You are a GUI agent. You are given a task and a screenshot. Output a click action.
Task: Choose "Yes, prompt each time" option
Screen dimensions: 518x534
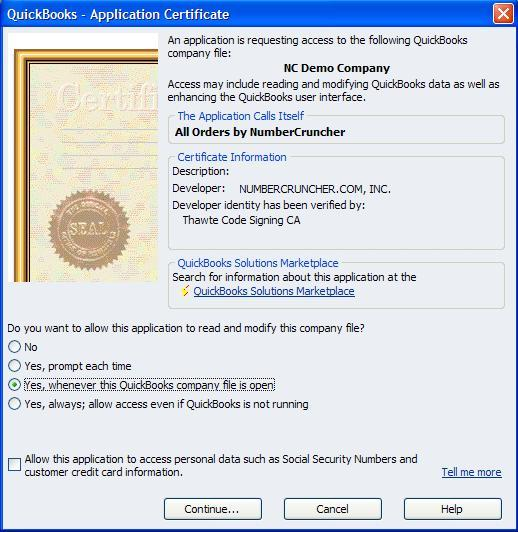coord(14,365)
